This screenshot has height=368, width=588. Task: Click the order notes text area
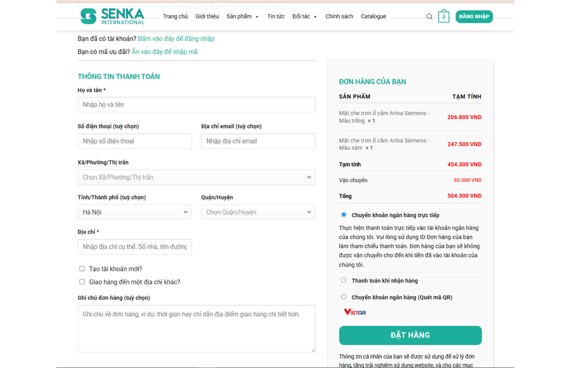[196, 328]
